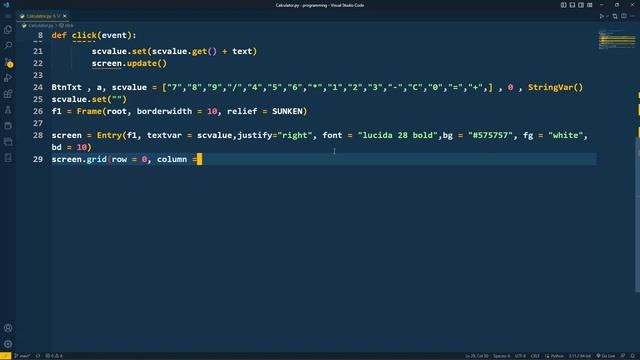
Task: Click the feedback icon in status bar
Action: point(623,356)
